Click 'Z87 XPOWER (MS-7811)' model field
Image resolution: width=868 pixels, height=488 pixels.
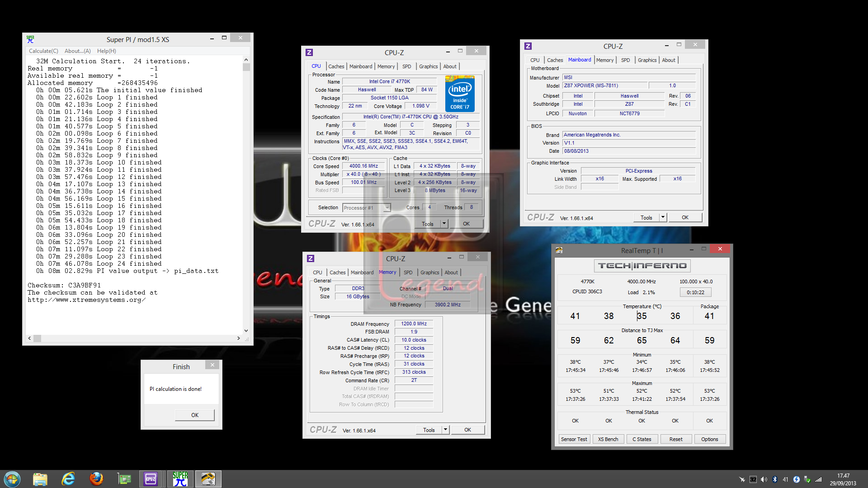click(x=604, y=86)
